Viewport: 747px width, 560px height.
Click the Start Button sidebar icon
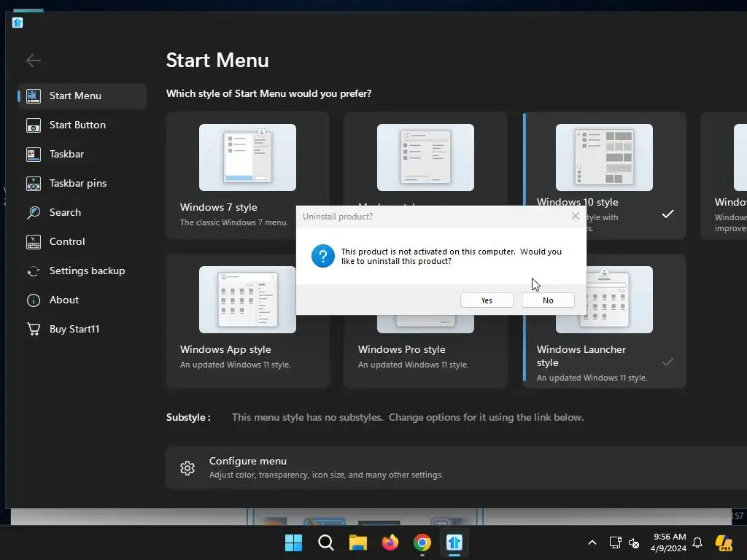tap(34, 125)
